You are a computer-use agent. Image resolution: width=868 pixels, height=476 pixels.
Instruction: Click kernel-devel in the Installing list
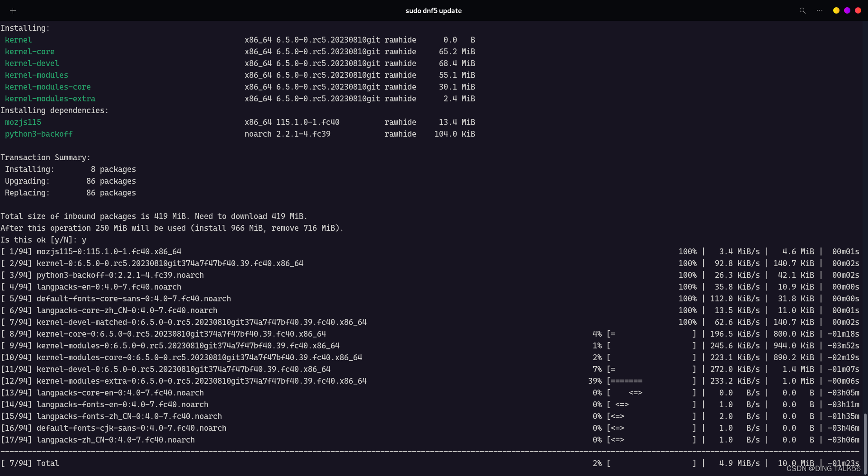click(x=32, y=63)
